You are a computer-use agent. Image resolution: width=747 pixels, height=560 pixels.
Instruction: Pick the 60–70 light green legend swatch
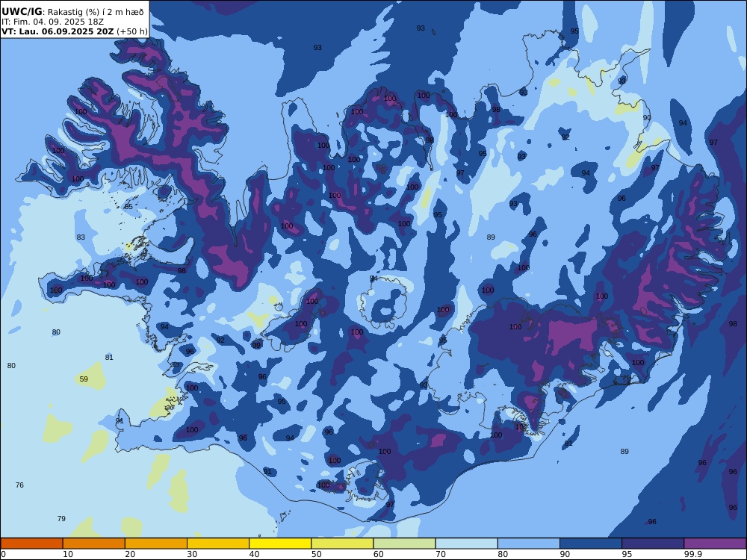pos(404,544)
